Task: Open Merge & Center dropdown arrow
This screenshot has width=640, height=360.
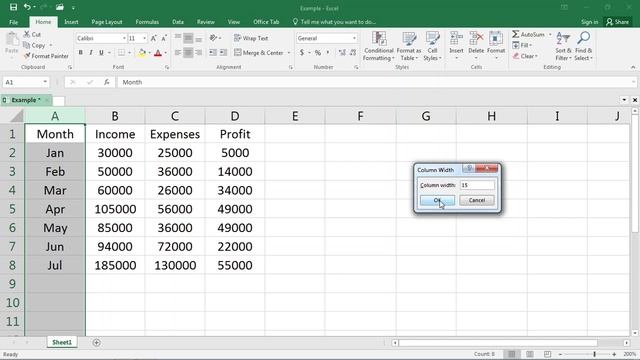Action: (x=289, y=53)
